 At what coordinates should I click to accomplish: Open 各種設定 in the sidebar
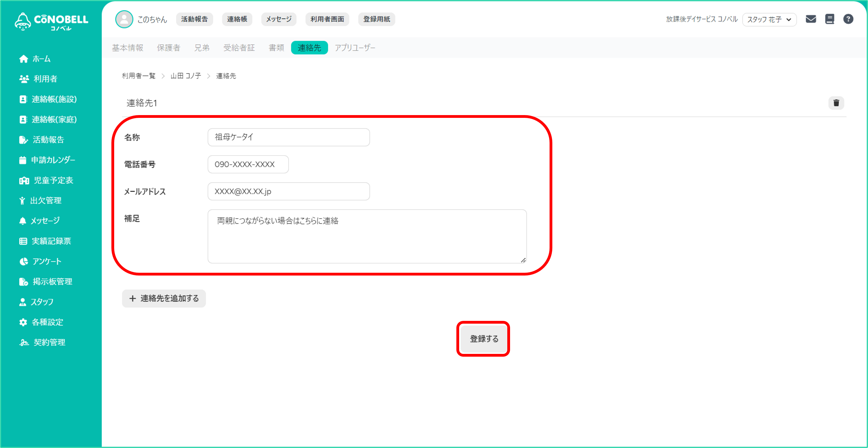click(41, 322)
